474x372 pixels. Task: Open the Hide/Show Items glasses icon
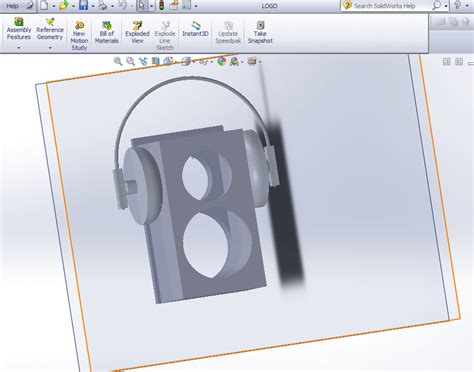pyautogui.click(x=203, y=61)
